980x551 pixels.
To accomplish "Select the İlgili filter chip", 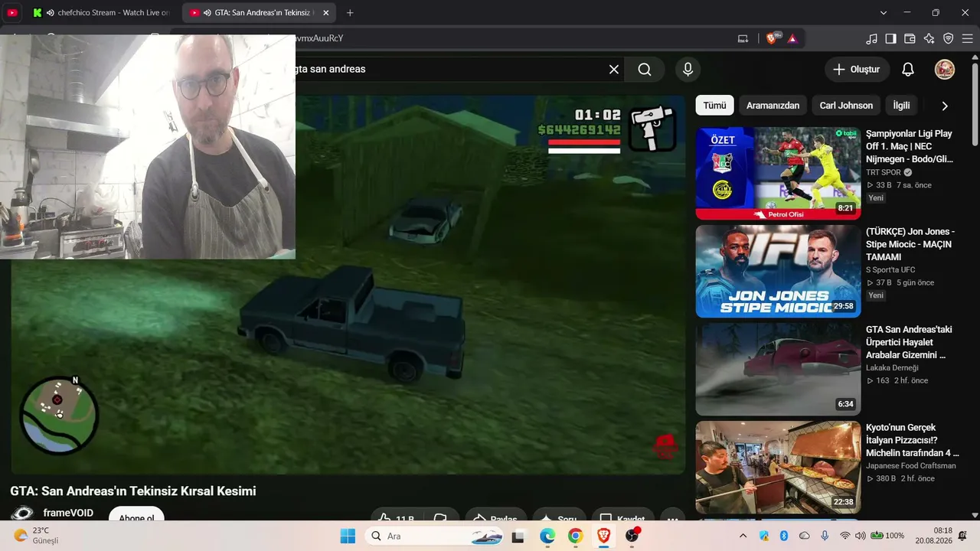I will [901, 106].
